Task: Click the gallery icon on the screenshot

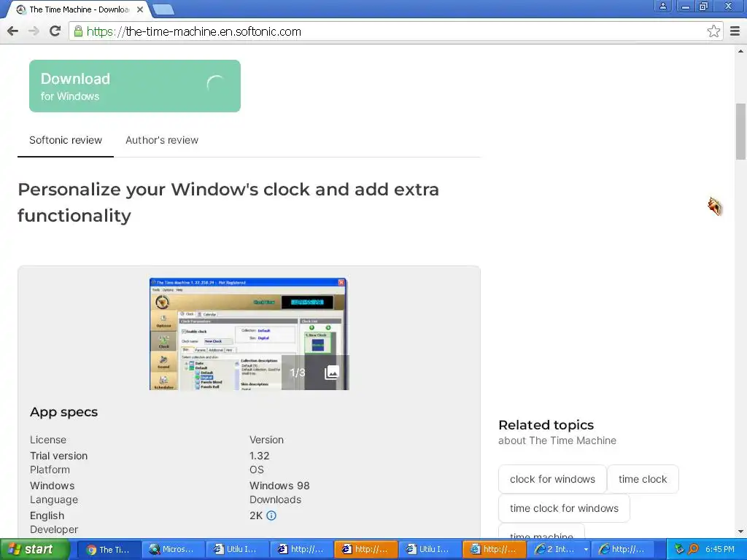Action: coord(332,373)
